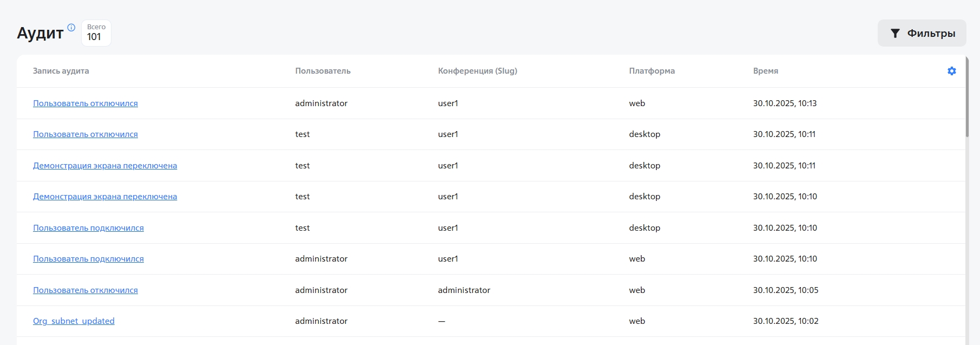Screen dimensions: 980x345
Task: Click the Платформа column header
Action: [x=652, y=71]
